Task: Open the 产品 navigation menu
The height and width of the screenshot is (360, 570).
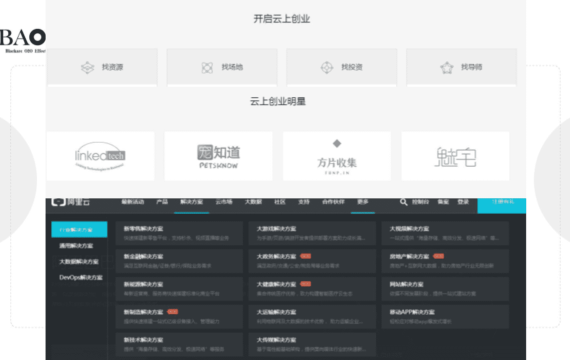Action: [x=162, y=202]
